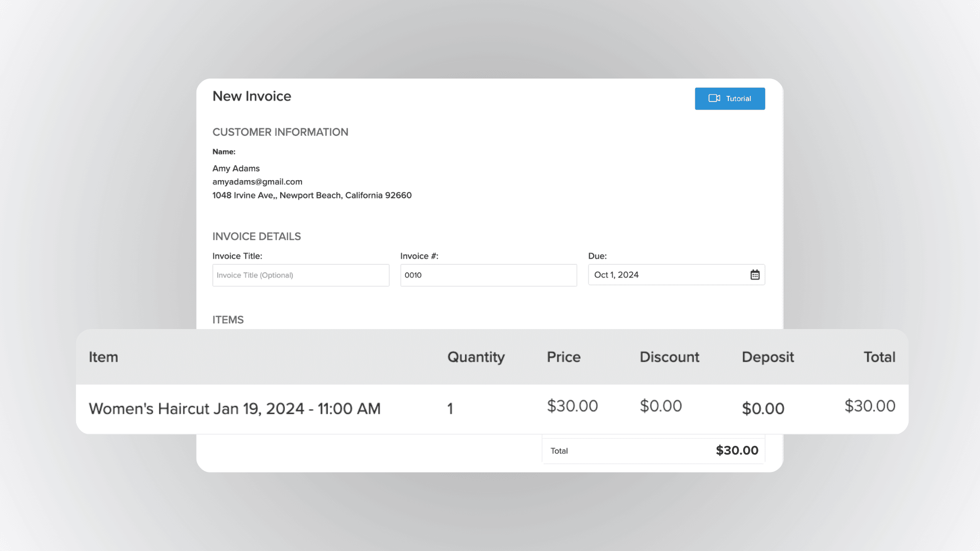
Task: Open the calendar icon in the Due field
Action: (x=755, y=274)
